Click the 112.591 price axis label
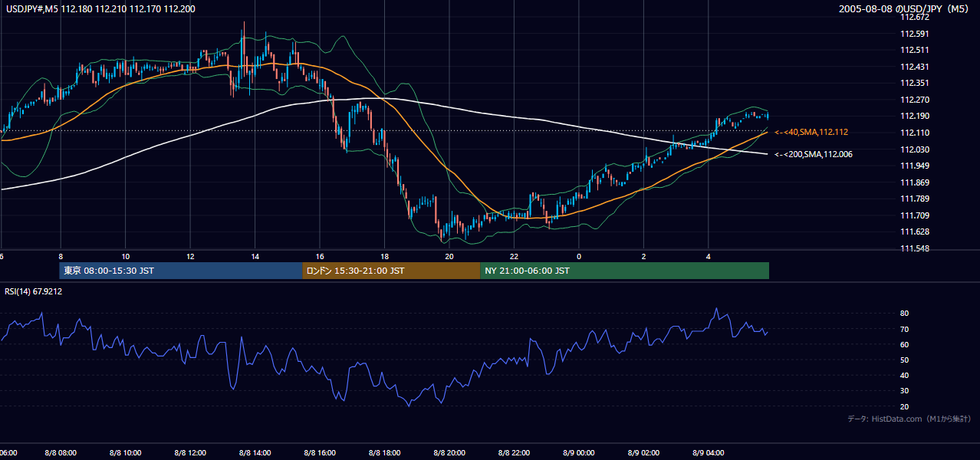 coord(914,34)
